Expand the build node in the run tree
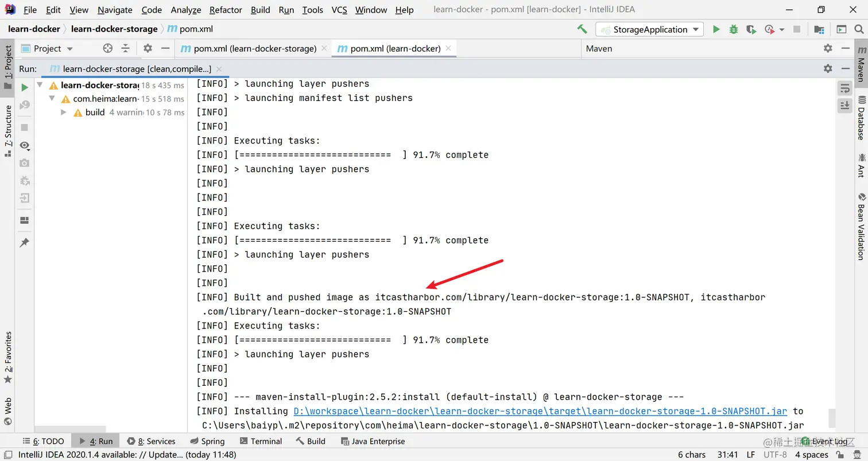 pyautogui.click(x=63, y=112)
